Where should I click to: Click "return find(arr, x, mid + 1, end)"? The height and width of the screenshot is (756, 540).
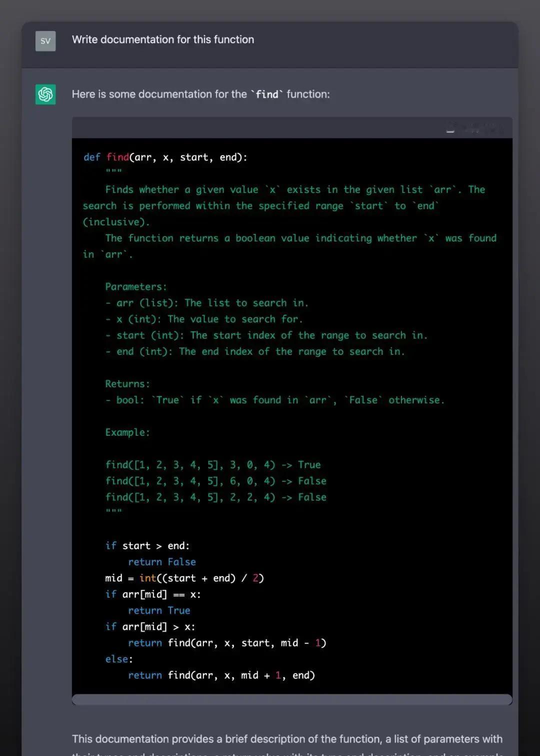(x=221, y=676)
